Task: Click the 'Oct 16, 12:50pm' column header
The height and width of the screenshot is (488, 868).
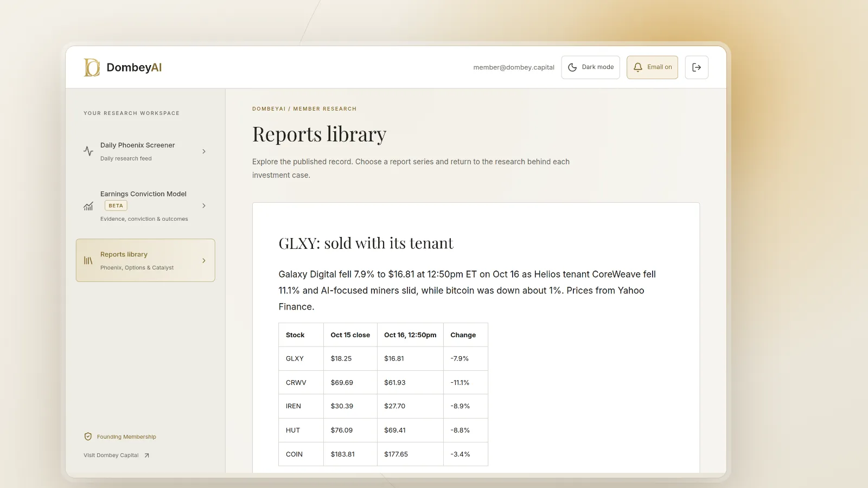Action: tap(410, 335)
